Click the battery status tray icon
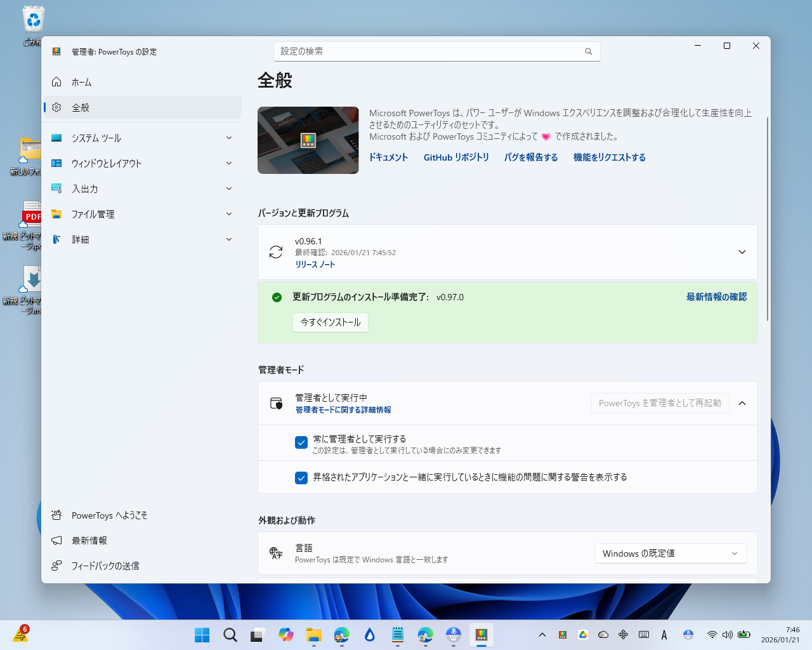The image size is (812, 650). [744, 635]
